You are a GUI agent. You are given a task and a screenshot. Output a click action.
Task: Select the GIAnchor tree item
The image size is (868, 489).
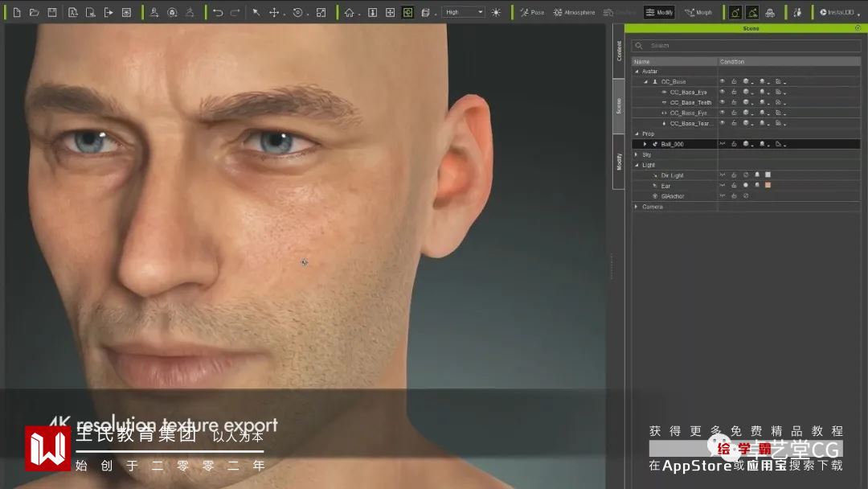672,196
